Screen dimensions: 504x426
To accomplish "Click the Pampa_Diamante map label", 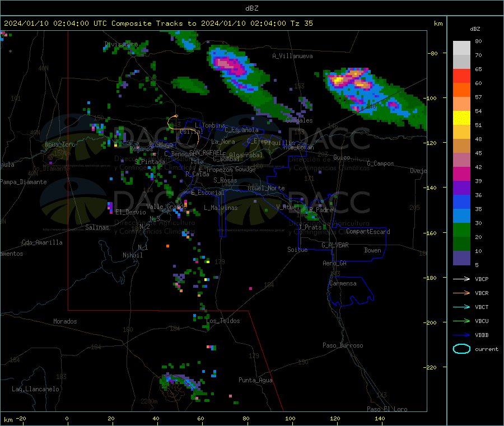I will (x=24, y=182).
